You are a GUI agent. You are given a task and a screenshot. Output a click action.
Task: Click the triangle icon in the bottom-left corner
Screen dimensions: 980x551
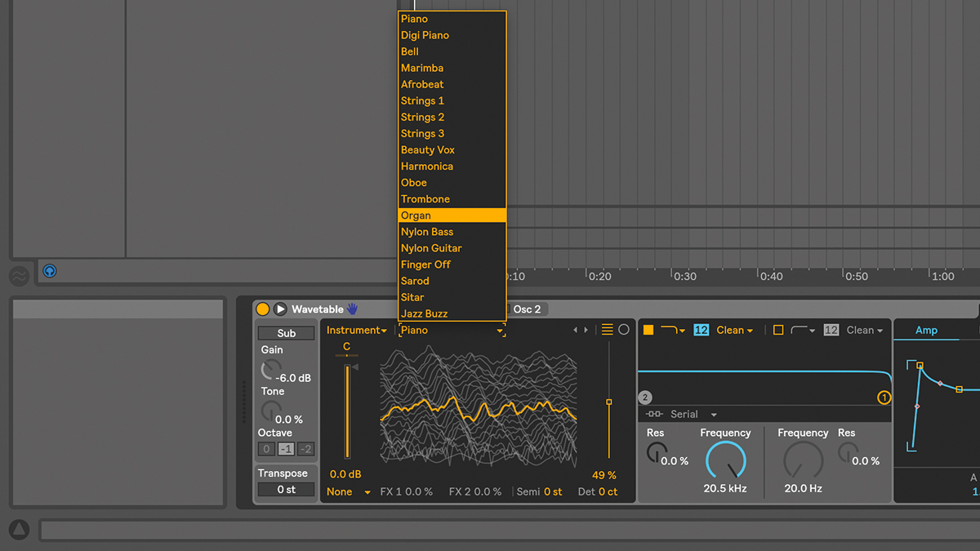[x=19, y=530]
